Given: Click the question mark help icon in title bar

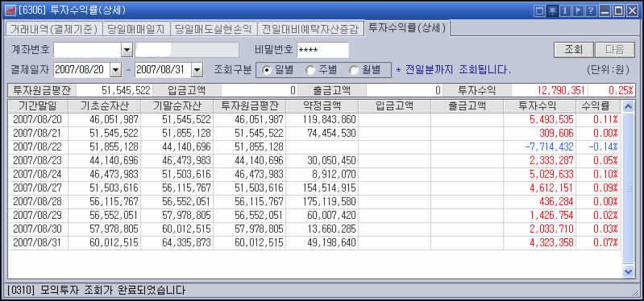Looking at the screenshot, I should 591,10.
